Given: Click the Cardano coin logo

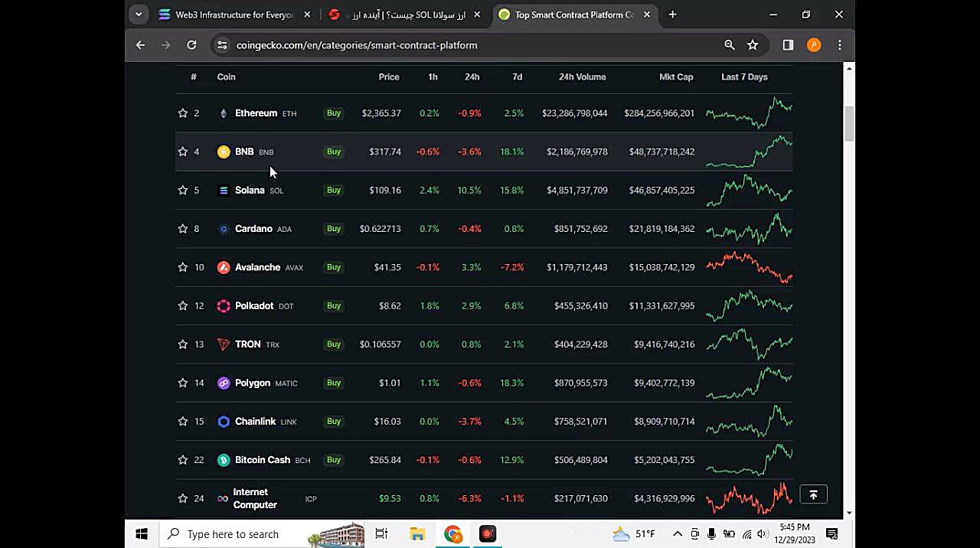Looking at the screenshot, I should pos(224,229).
